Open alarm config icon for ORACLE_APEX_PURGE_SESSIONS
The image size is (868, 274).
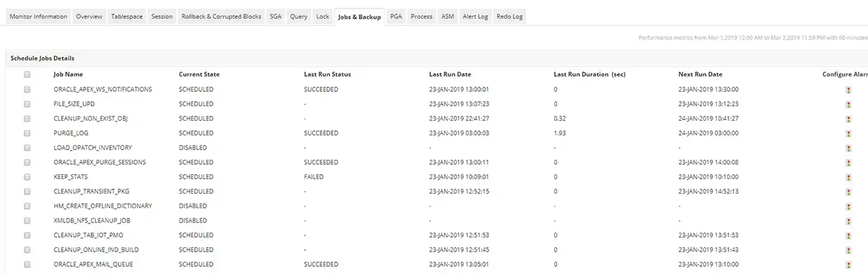(x=849, y=162)
